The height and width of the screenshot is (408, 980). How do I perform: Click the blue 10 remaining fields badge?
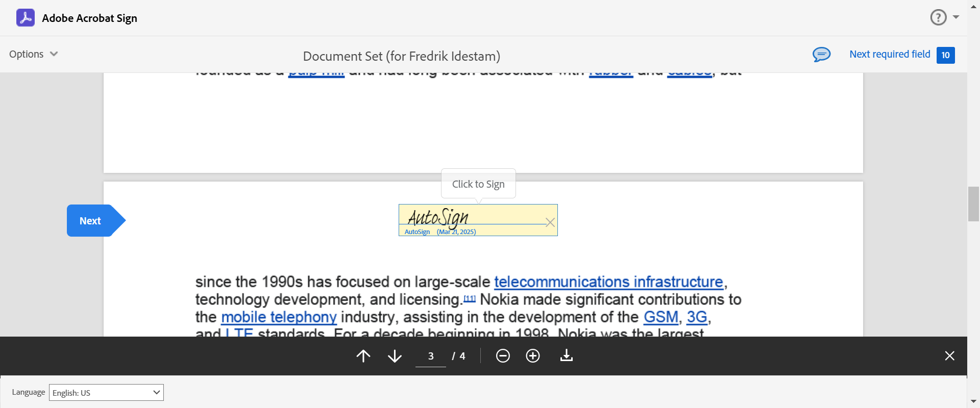pos(945,55)
